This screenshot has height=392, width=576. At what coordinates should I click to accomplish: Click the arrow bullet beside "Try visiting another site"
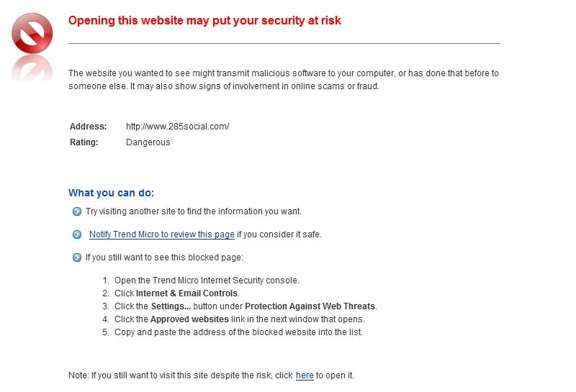[x=77, y=211]
